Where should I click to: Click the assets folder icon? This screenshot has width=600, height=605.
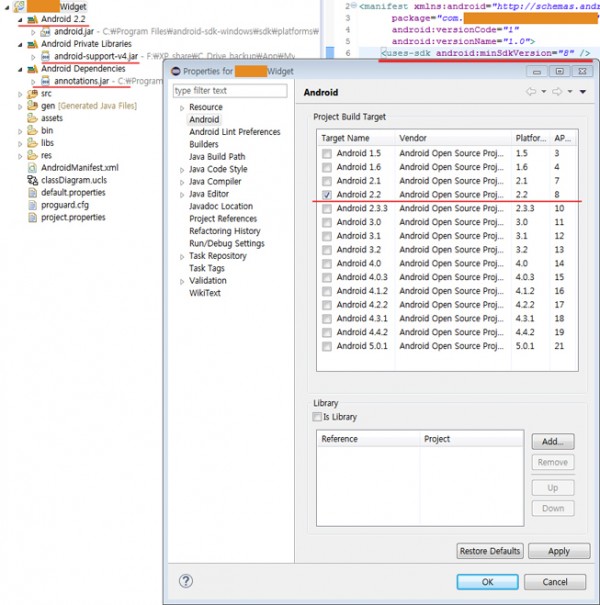coord(32,118)
